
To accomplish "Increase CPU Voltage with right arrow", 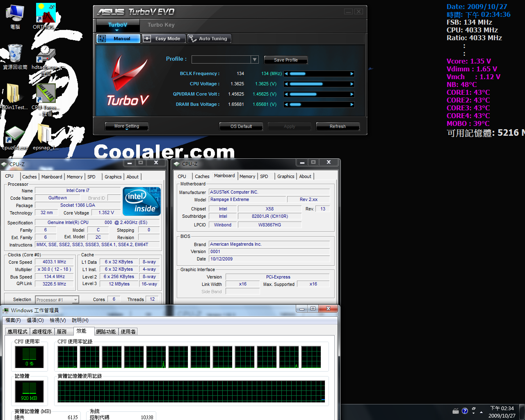I will coord(352,84).
